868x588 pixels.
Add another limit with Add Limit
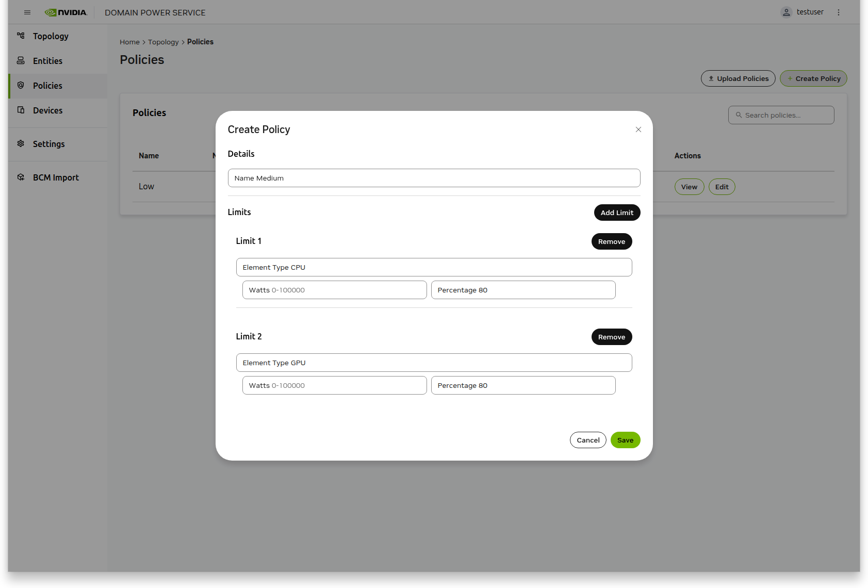coord(617,213)
